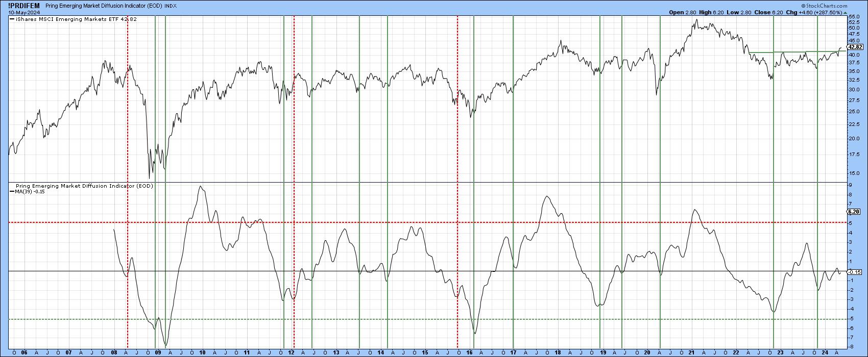The image size is (868, 357).
Task: Click the 9 value on the indicator axis
Action: 850,185
